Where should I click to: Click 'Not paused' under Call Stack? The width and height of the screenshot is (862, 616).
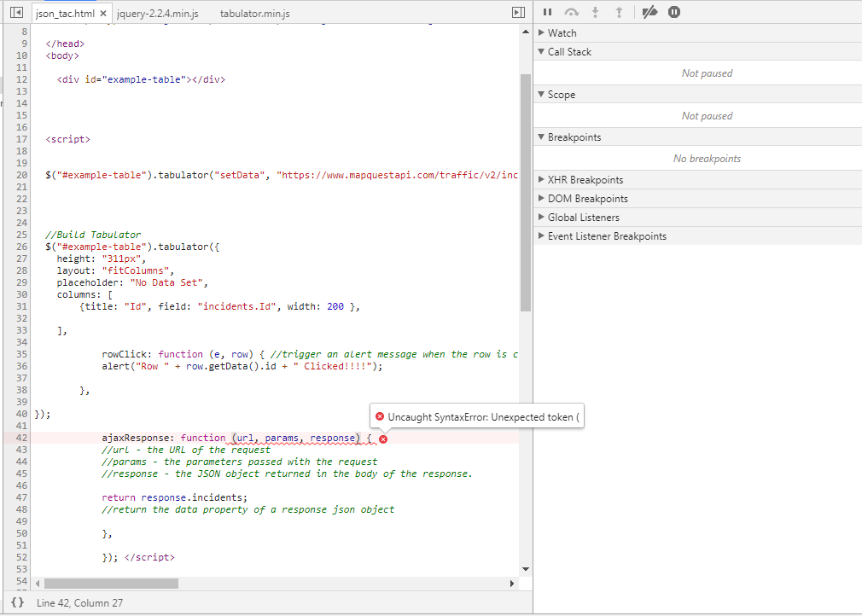pyautogui.click(x=707, y=73)
